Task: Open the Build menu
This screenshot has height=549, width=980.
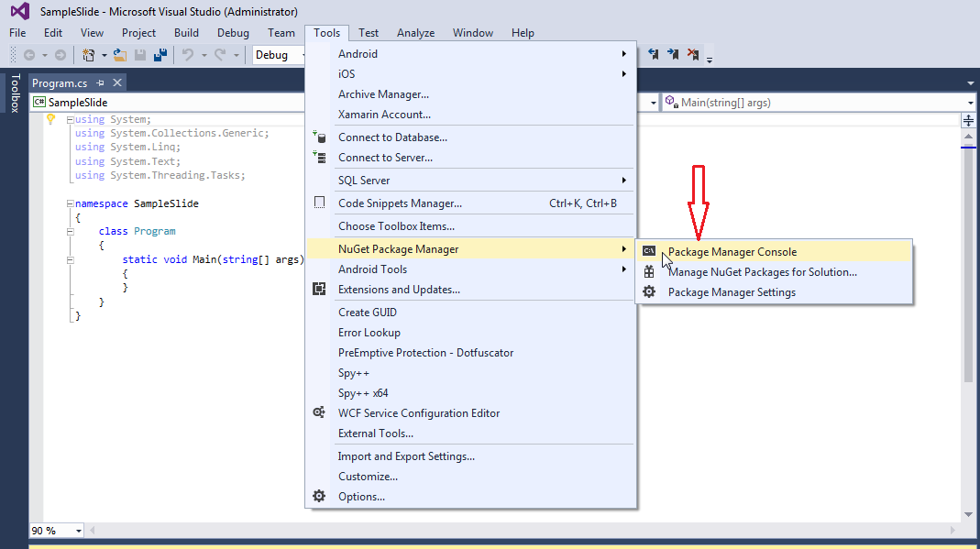Action: click(186, 33)
